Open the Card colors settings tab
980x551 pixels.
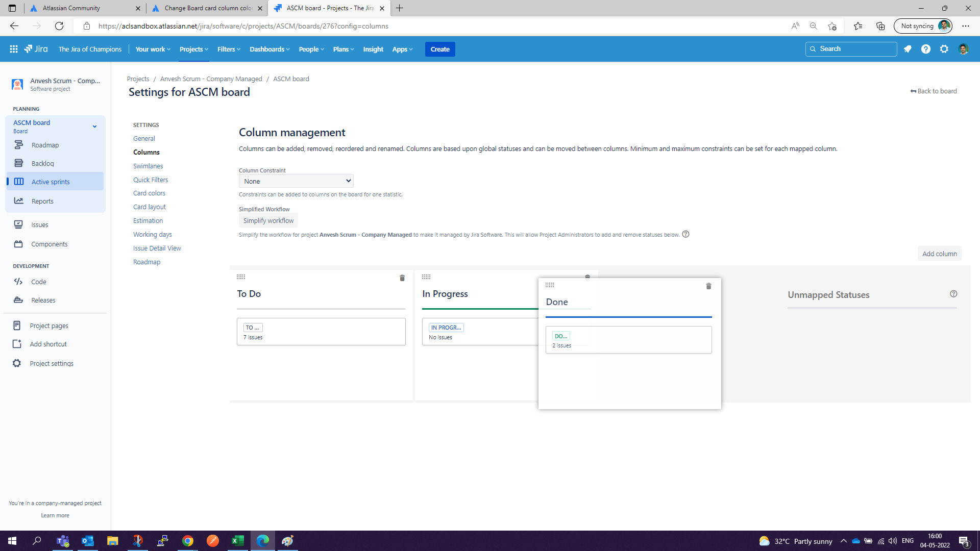149,193
